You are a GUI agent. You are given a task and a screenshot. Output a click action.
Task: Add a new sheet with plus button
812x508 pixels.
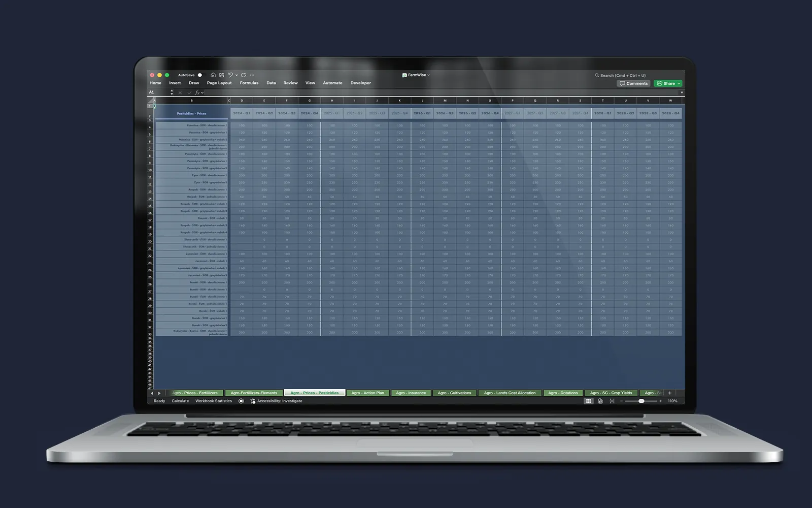670,393
